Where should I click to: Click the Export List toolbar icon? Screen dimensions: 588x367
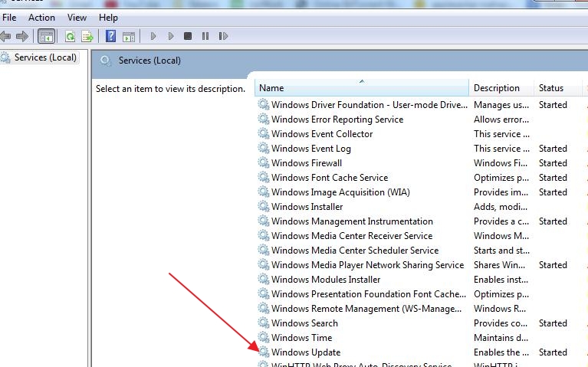coord(87,36)
